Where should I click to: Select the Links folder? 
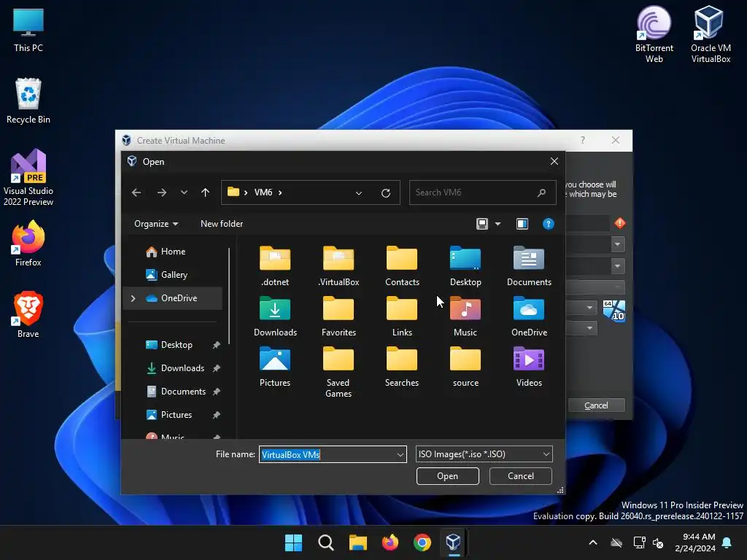(402, 316)
